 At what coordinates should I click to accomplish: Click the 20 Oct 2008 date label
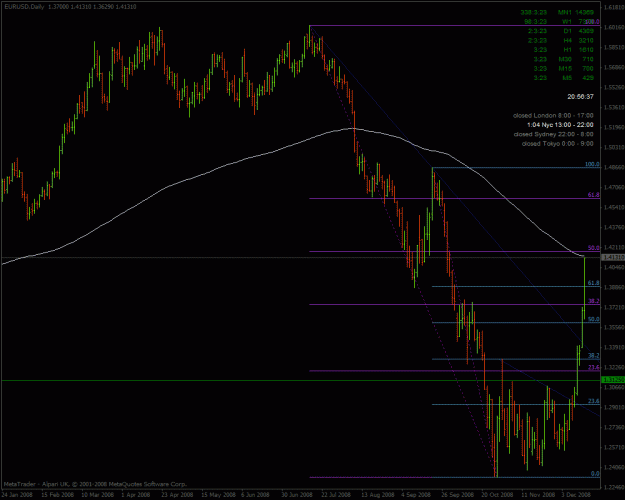(x=497, y=495)
